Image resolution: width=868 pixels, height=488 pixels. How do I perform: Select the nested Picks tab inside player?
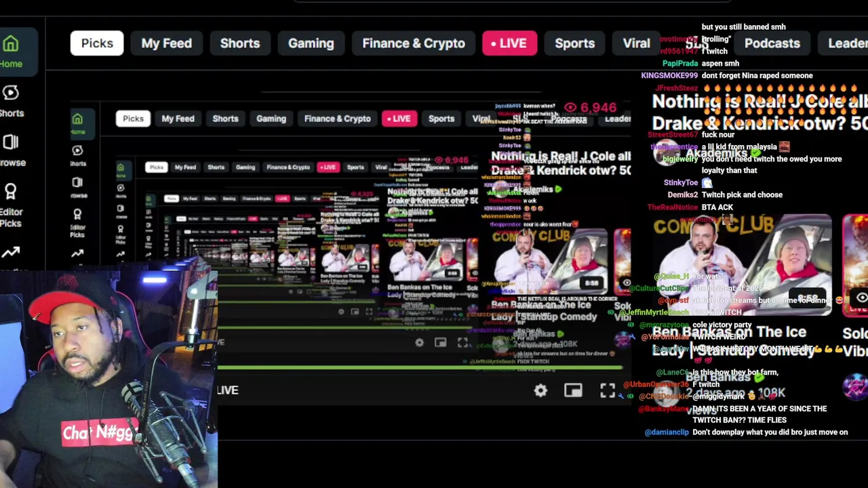[133, 119]
